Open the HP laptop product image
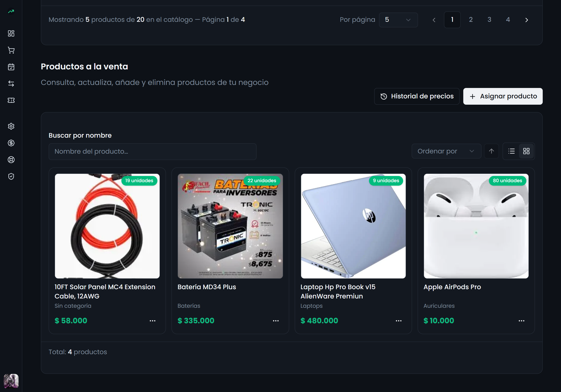The image size is (561, 392). [353, 226]
